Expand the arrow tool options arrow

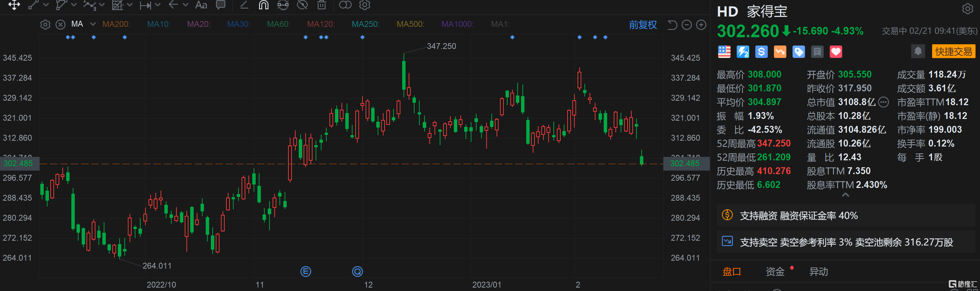tap(186, 5)
